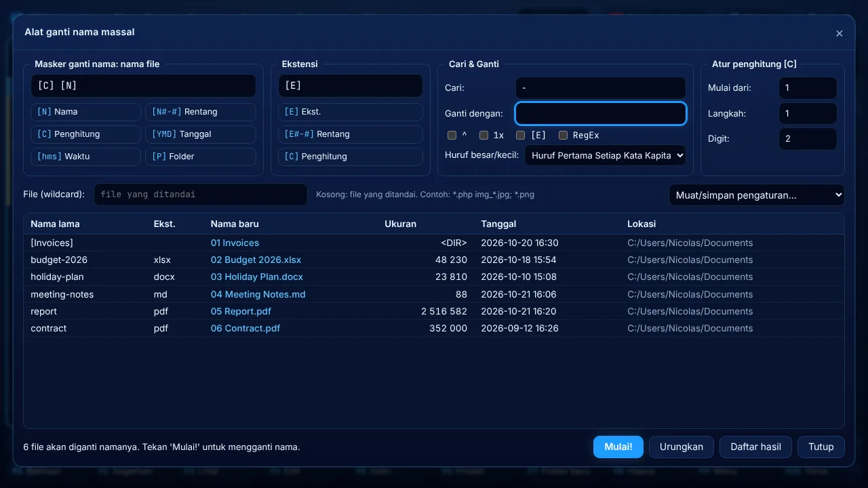
Task: Insert the [E#-#] Rentang extension placeholder
Action: pos(350,134)
